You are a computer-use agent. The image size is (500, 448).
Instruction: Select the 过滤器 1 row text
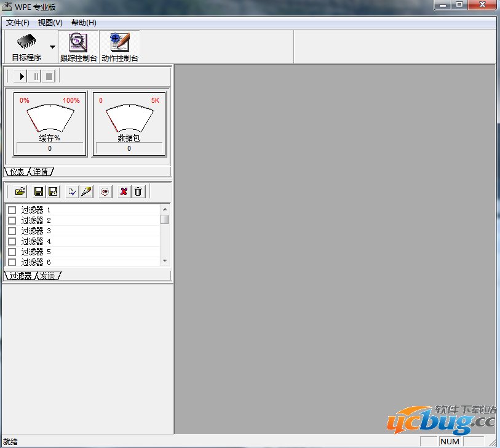(36, 210)
